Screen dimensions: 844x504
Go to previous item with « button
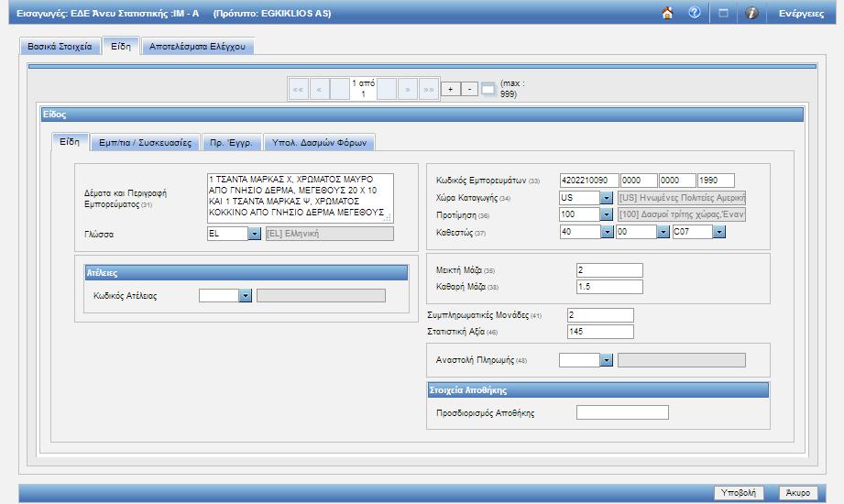[x=319, y=89]
